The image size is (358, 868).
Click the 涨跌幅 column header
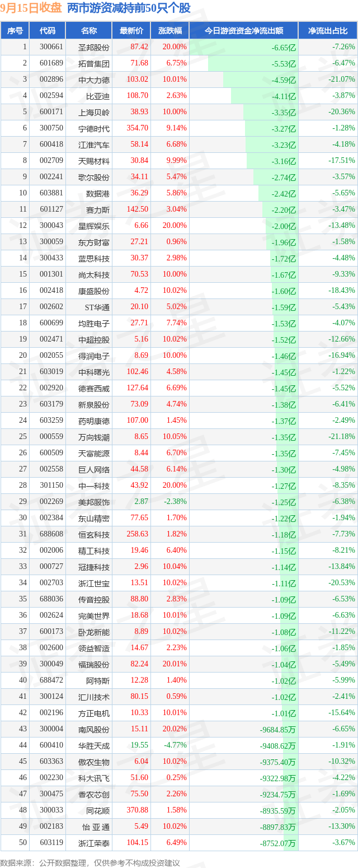tap(170, 31)
